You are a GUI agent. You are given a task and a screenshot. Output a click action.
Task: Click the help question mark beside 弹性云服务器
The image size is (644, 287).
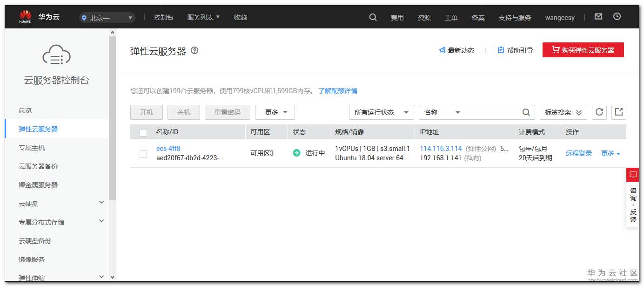coord(195,50)
